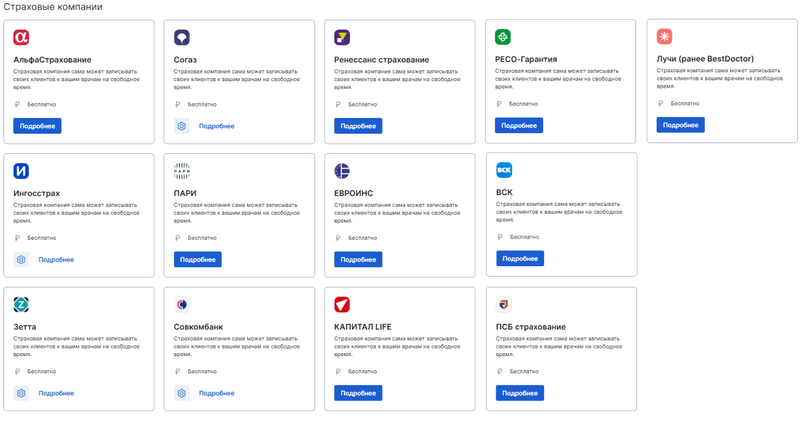Click the Ренессанс страхование purple logo
This screenshot has height=423, width=800.
[x=342, y=37]
